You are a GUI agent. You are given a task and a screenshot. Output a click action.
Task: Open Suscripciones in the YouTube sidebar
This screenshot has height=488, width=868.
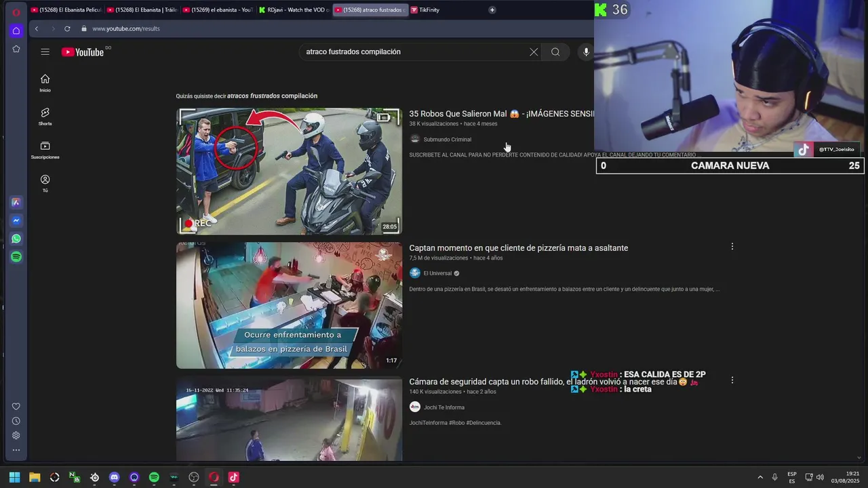tap(45, 150)
